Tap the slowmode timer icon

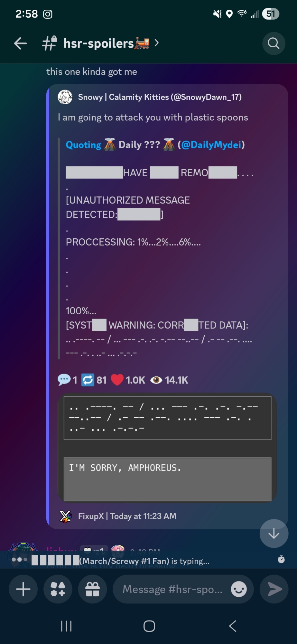281,559
